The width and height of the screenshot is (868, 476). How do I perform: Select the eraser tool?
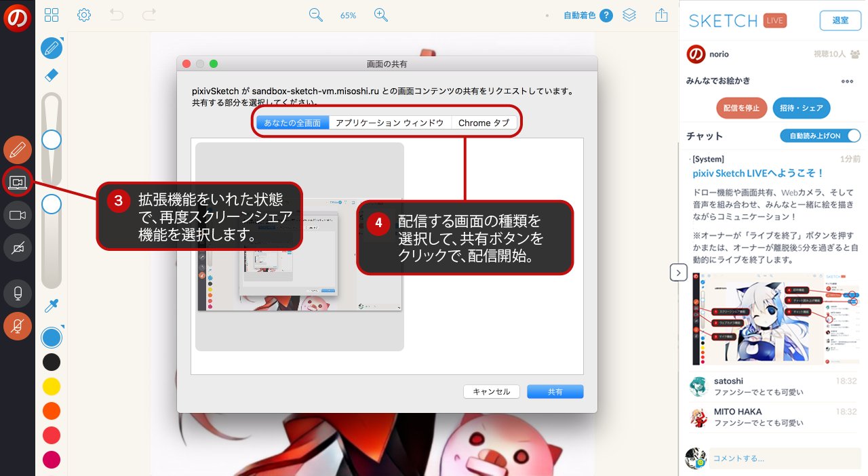[x=52, y=75]
